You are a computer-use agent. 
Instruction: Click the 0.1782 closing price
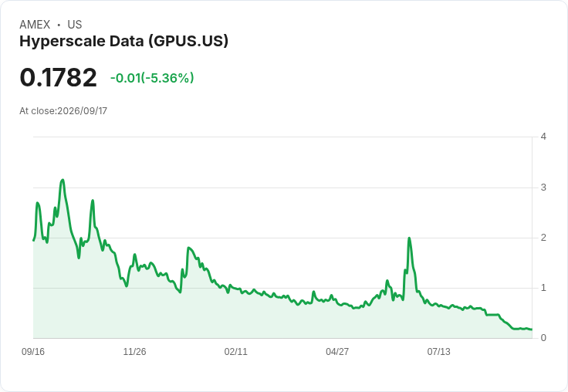[x=59, y=77]
